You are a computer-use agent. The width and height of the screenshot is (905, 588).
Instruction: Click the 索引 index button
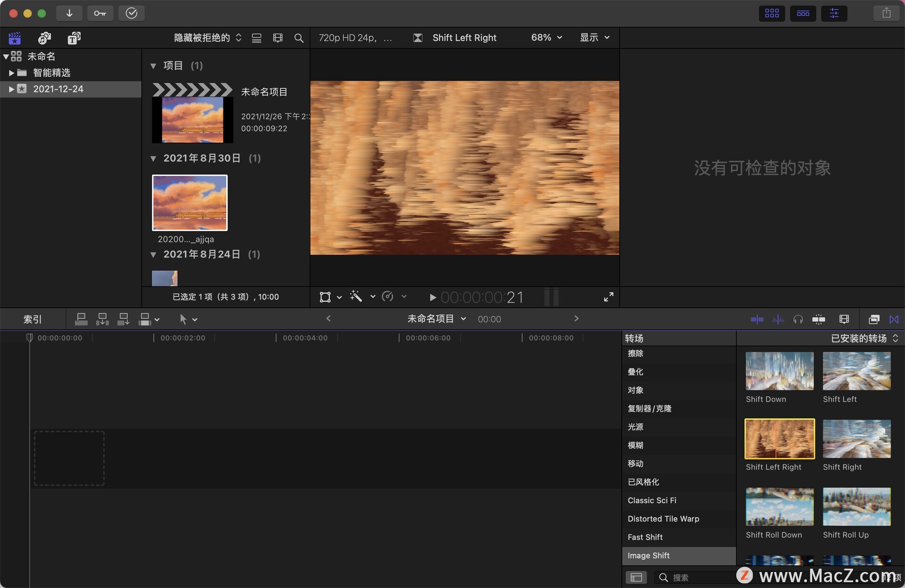click(x=33, y=319)
